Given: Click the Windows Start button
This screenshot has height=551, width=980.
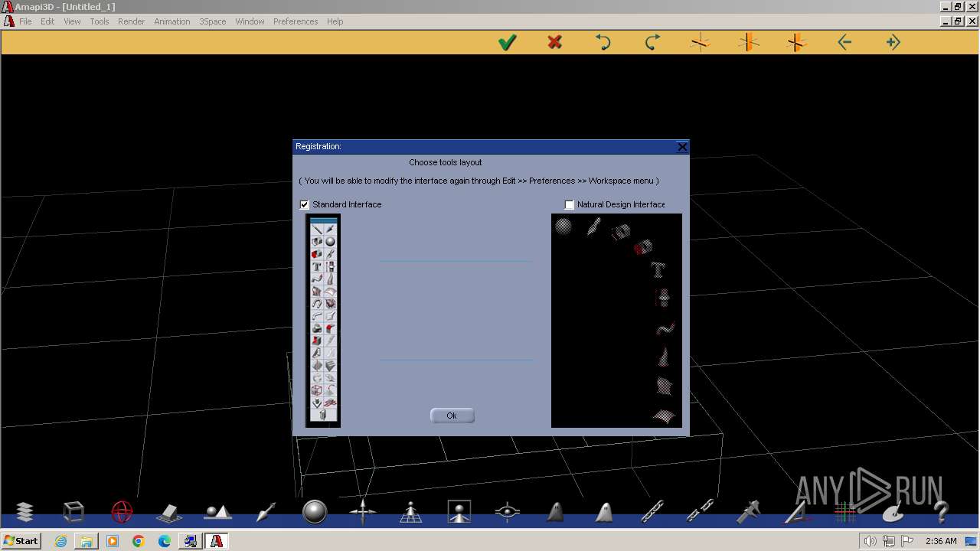Looking at the screenshot, I should pyautogui.click(x=21, y=541).
